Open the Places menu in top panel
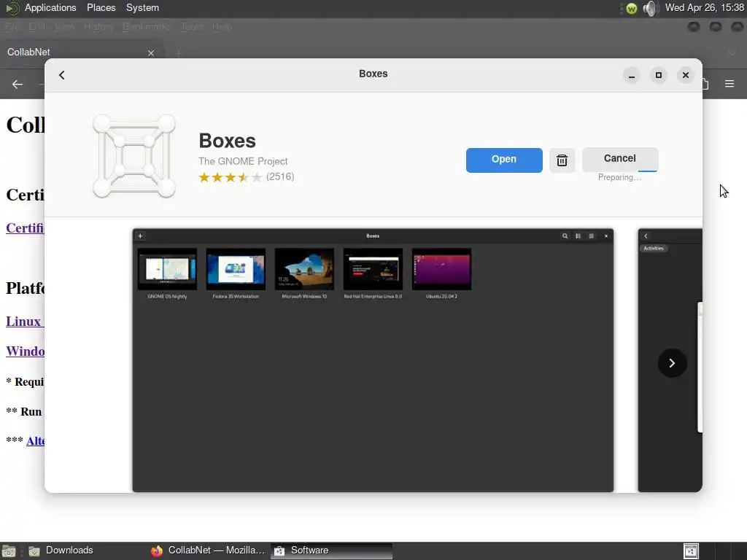 [101, 7]
